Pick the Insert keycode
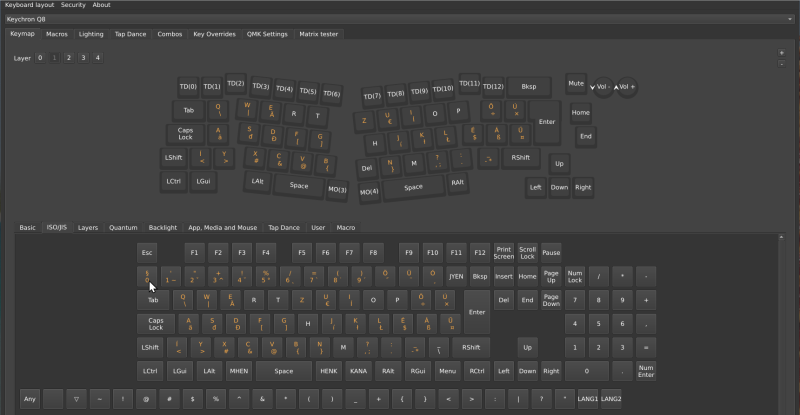Viewport: 800px width, 415px height. coord(504,277)
